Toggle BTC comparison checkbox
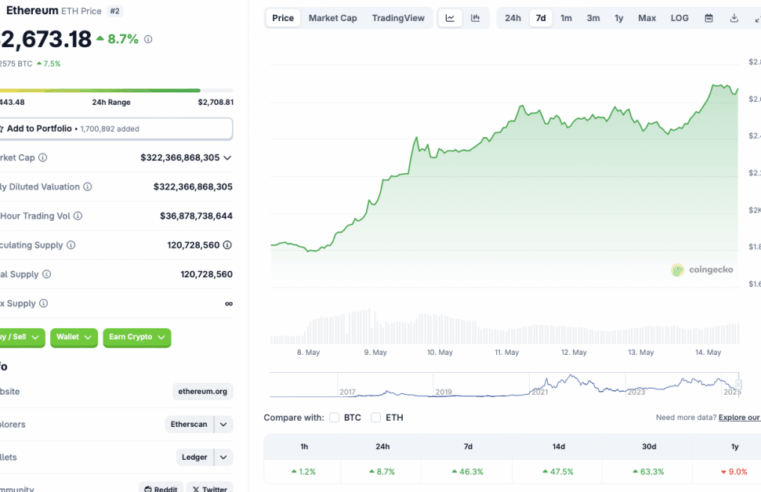This screenshot has width=761, height=492. point(334,417)
